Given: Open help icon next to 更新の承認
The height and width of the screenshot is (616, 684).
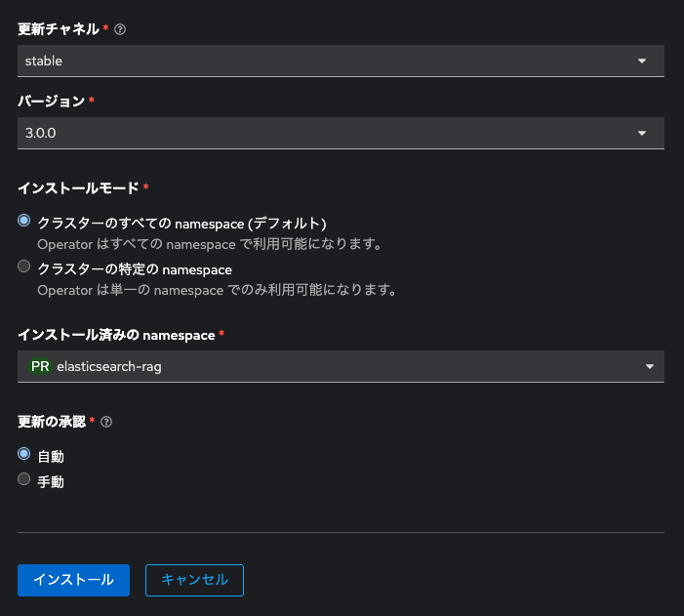Looking at the screenshot, I should 106,422.
